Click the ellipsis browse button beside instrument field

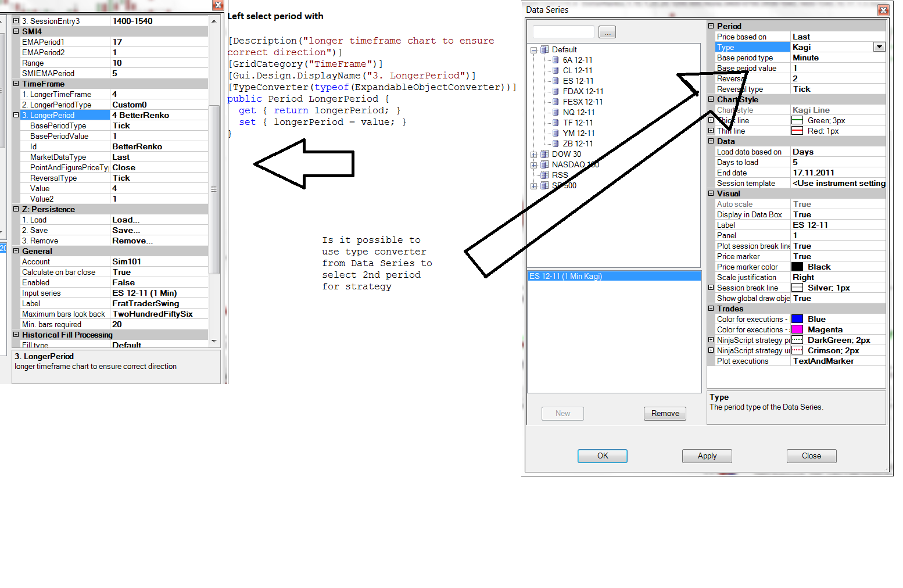pos(607,33)
